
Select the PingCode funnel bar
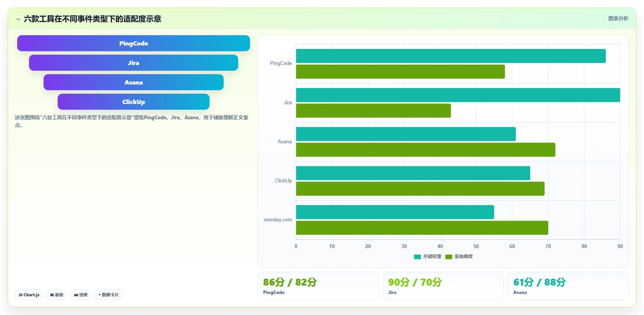tap(134, 43)
